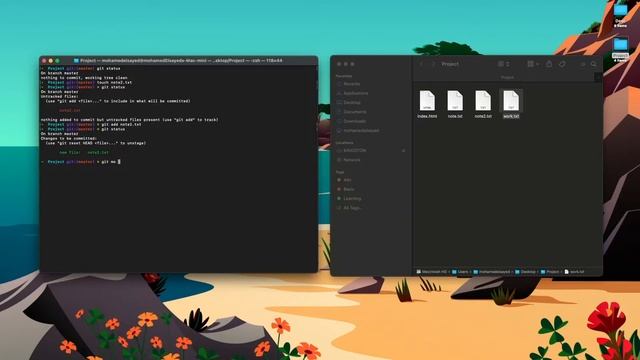Image resolution: width=640 pixels, height=360 pixels.
Task: Open the Group By dropdown in Finder
Action: pyautogui.click(x=533, y=64)
